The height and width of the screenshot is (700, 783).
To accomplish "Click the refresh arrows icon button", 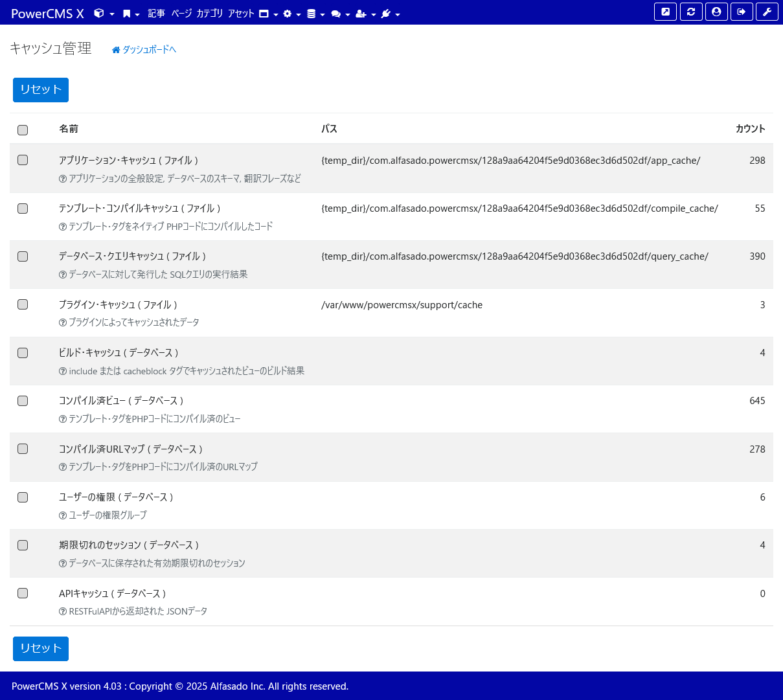I will pyautogui.click(x=691, y=12).
